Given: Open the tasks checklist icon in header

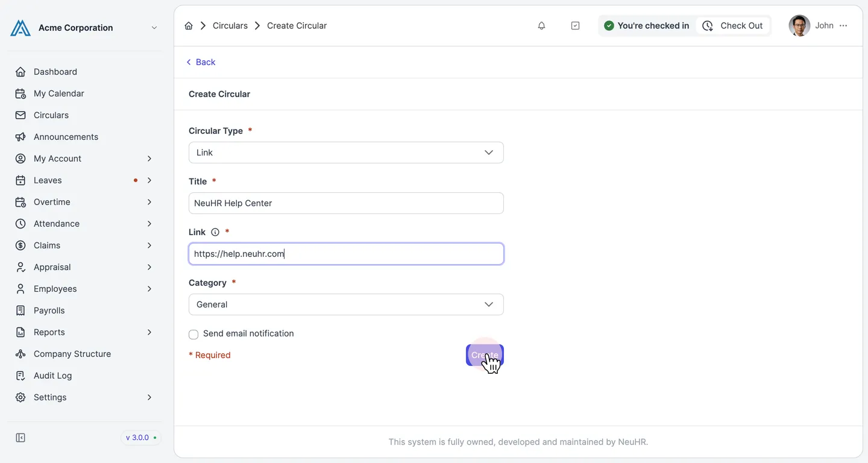Looking at the screenshot, I should [575, 26].
